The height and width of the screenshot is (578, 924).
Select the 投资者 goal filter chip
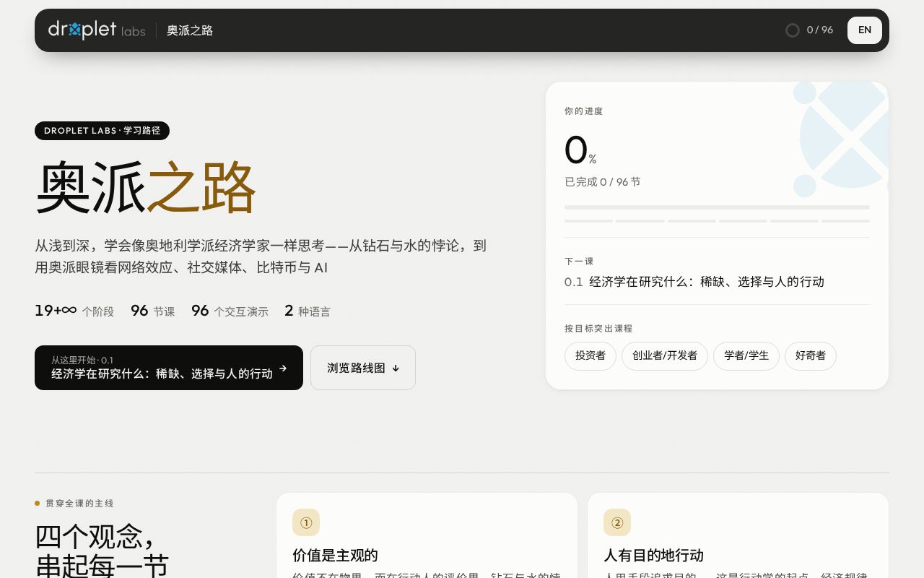590,356
